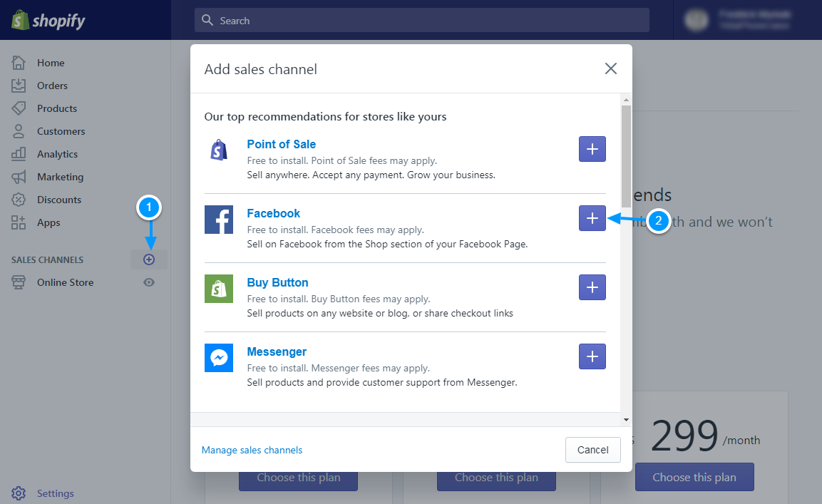Go to Apps in the sidebar

coord(48,223)
